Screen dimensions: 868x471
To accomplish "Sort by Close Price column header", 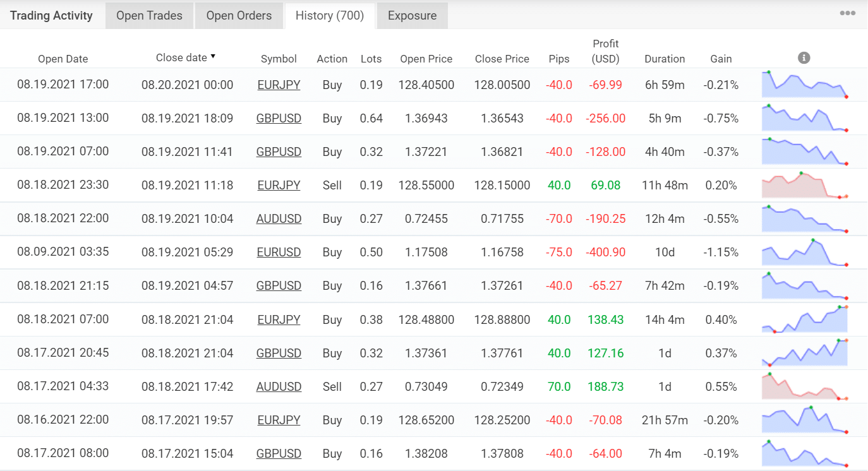I will click(502, 59).
